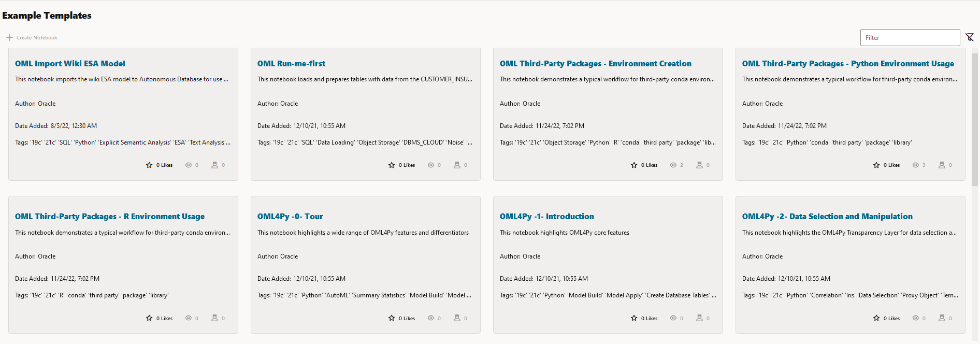This screenshot has width=980, height=344.
Task: Like the OML Import Wiki ESA Model card star
Action: pos(149,165)
